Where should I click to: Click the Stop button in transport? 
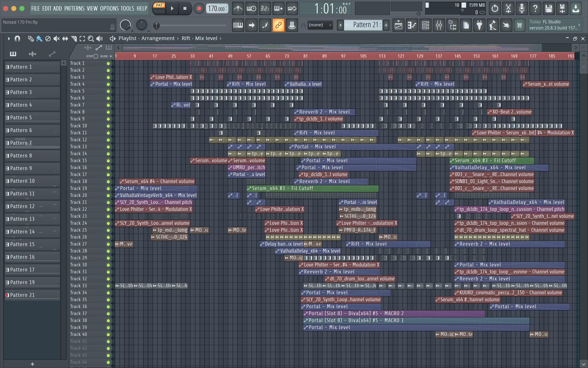pyautogui.click(x=185, y=9)
